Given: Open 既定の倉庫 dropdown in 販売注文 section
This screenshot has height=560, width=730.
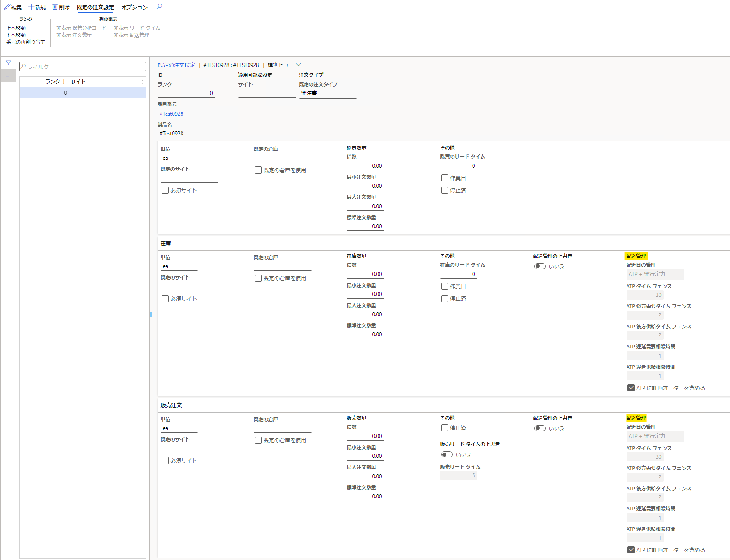Looking at the screenshot, I should (283, 428).
